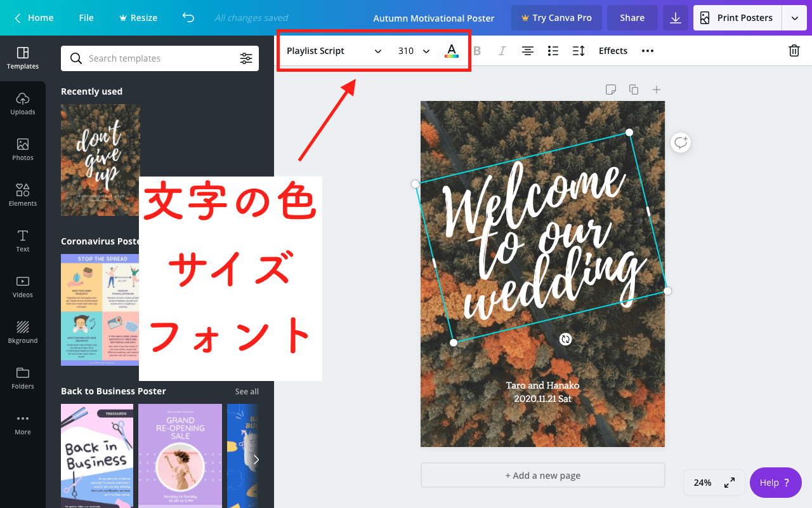
Task: Add a new page
Action: [x=542, y=475]
